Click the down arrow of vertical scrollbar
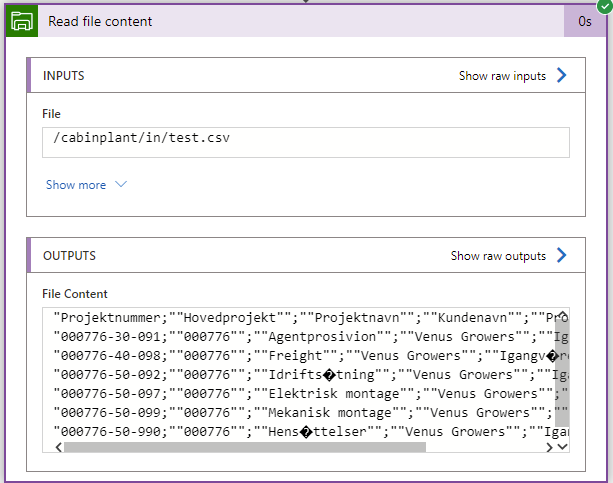 coord(562,447)
